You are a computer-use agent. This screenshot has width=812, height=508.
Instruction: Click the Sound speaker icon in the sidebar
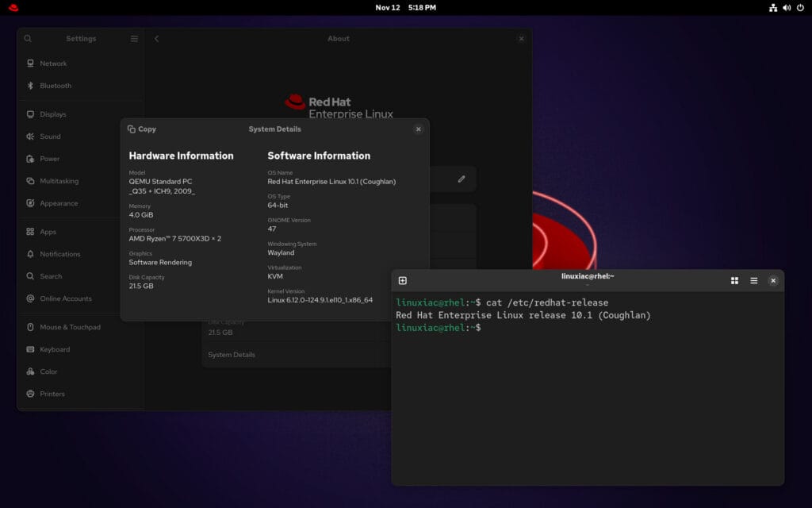point(30,137)
